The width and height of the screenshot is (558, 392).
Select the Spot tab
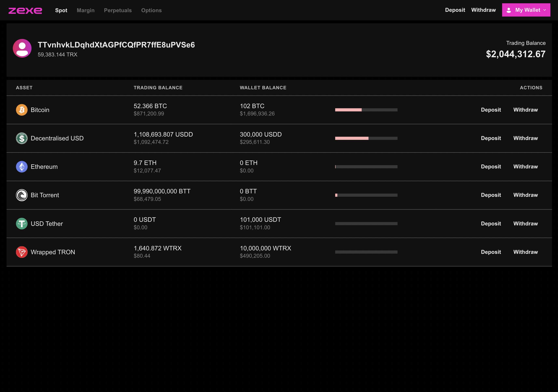pos(61,10)
